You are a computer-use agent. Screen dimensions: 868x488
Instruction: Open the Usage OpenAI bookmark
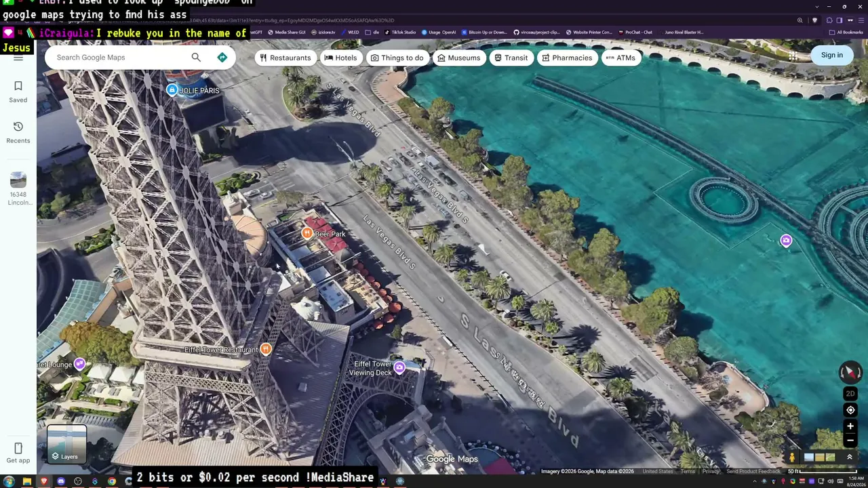[439, 32]
